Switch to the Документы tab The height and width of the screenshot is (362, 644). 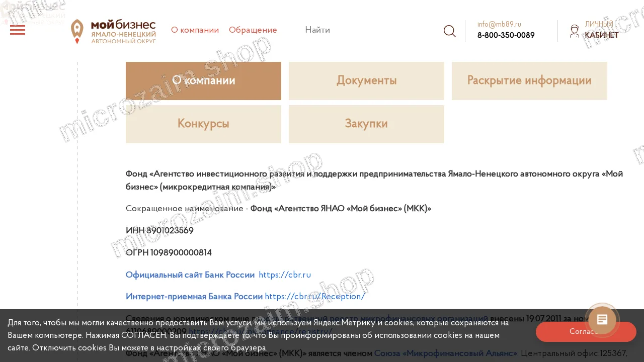point(366,81)
